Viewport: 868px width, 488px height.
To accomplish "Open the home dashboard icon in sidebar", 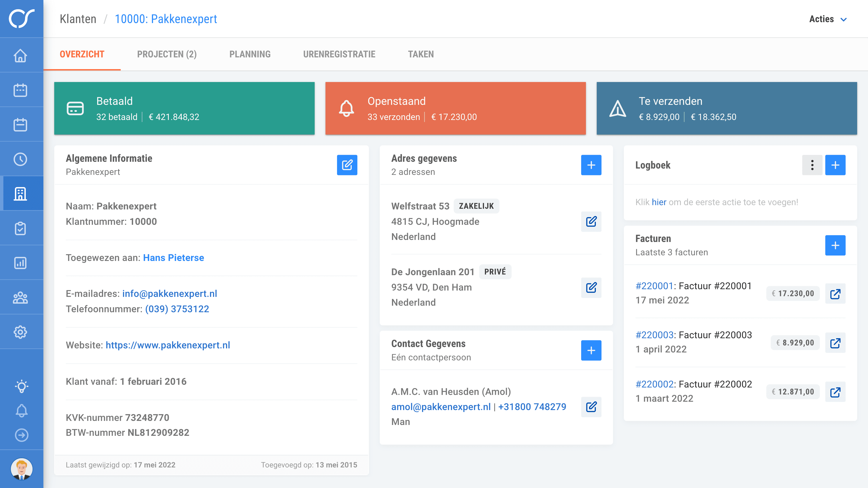I will (x=21, y=56).
